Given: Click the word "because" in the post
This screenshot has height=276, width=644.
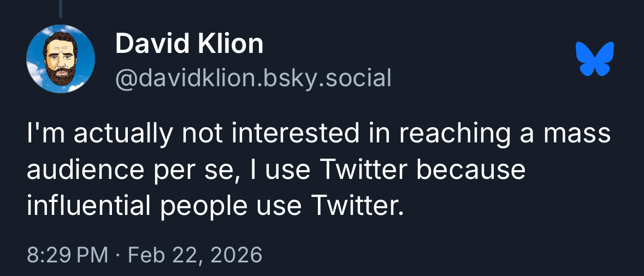Looking at the screenshot, I should [x=471, y=170].
